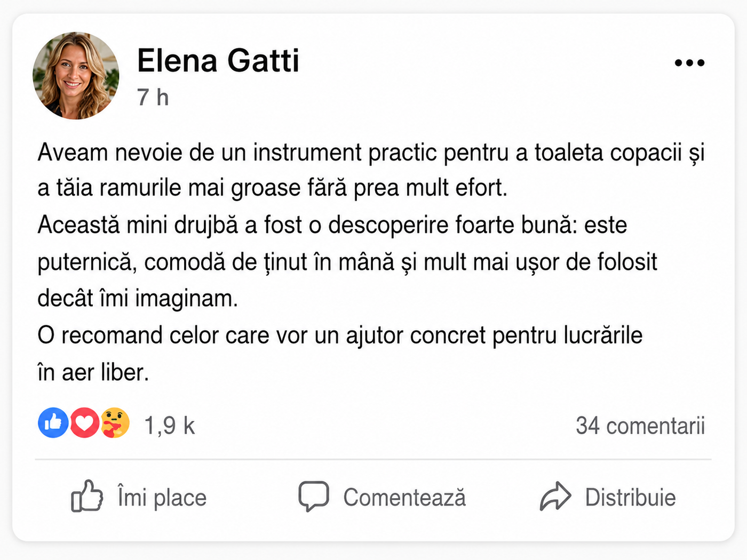Click the blue thumbs-up reaction icon

pyautogui.click(x=53, y=423)
